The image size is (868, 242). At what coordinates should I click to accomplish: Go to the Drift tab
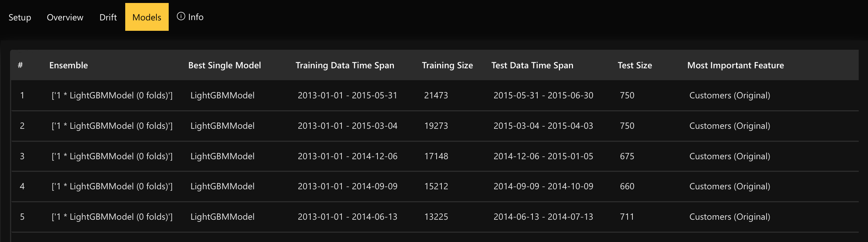pyautogui.click(x=108, y=17)
